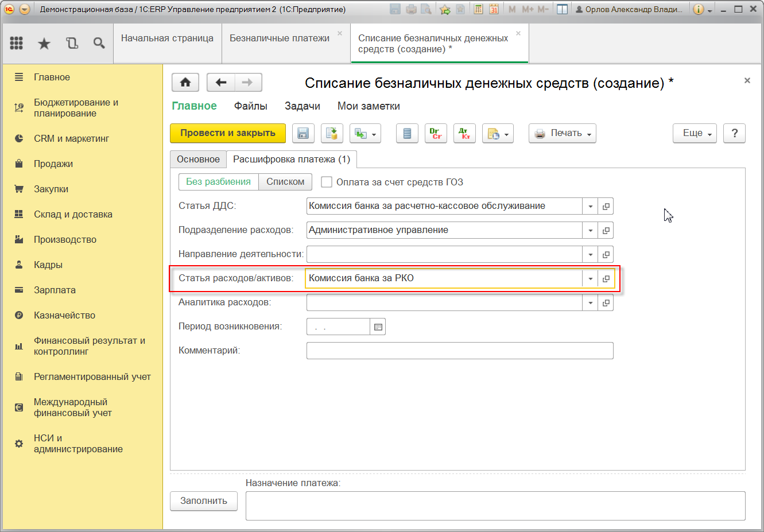764x532 pixels.
Task: Click the post document icon
Action: [332, 133]
